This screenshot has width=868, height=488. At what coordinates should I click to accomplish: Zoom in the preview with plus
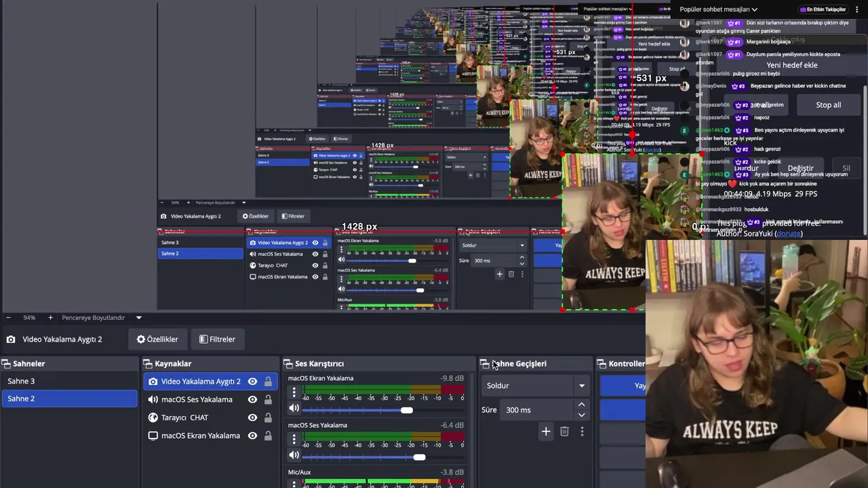coord(50,317)
